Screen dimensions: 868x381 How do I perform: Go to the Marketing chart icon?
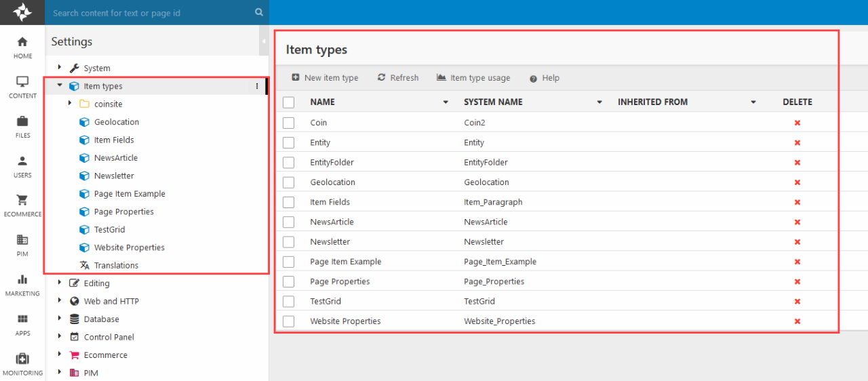coord(22,279)
